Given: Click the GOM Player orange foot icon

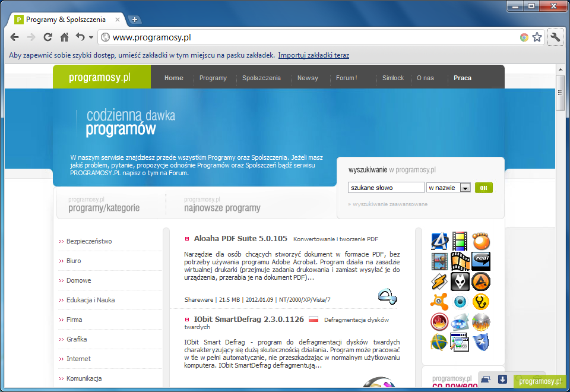Looking at the screenshot, I should pyautogui.click(x=481, y=241).
